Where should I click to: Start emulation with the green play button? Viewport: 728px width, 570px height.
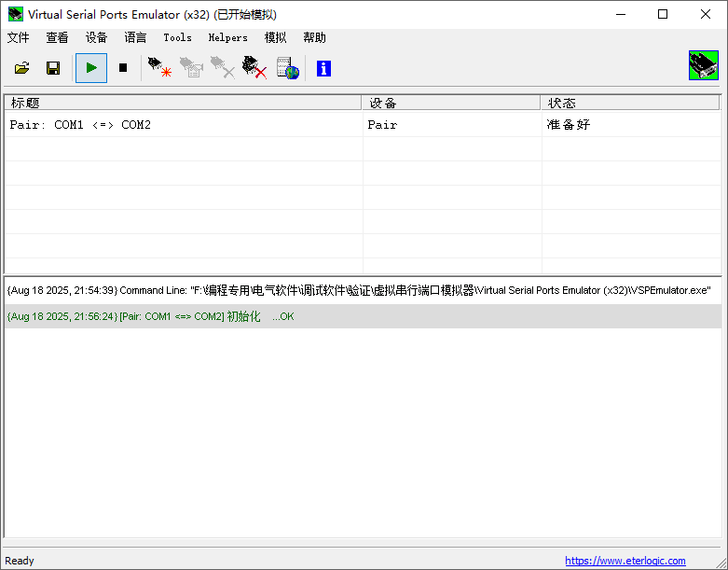pos(91,68)
